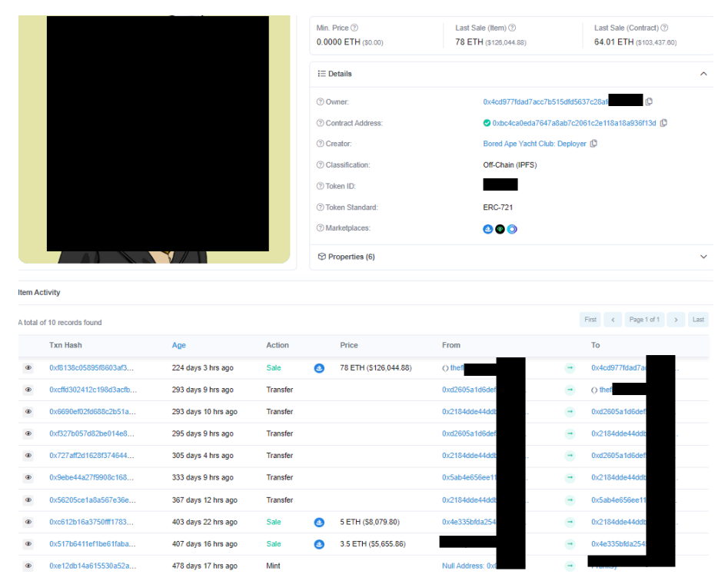Screen dimensions: 728x581
Task: Click the Off-Chain (IPFS) classification value
Action: tap(510, 165)
